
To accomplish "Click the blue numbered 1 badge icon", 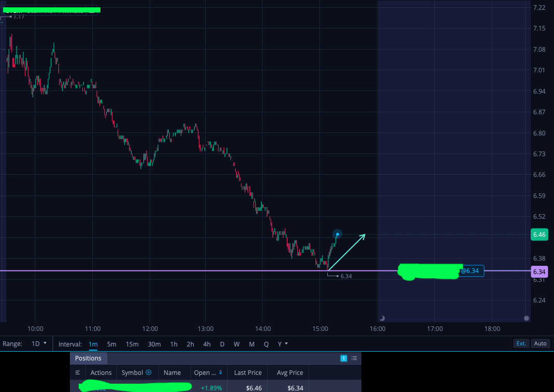I will [x=343, y=358].
